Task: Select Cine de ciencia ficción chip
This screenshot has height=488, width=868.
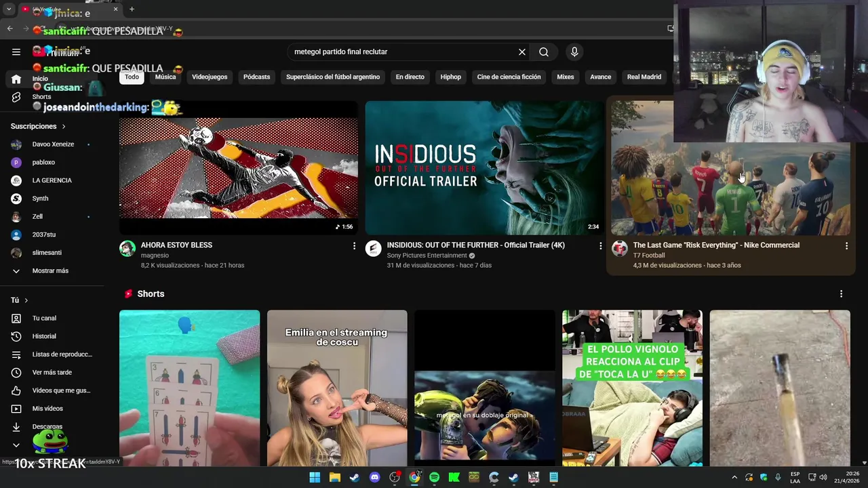Action: click(x=509, y=77)
